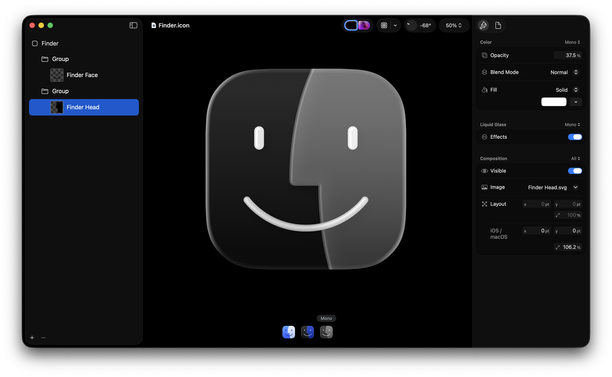Remove layer with the minus button

point(43,338)
